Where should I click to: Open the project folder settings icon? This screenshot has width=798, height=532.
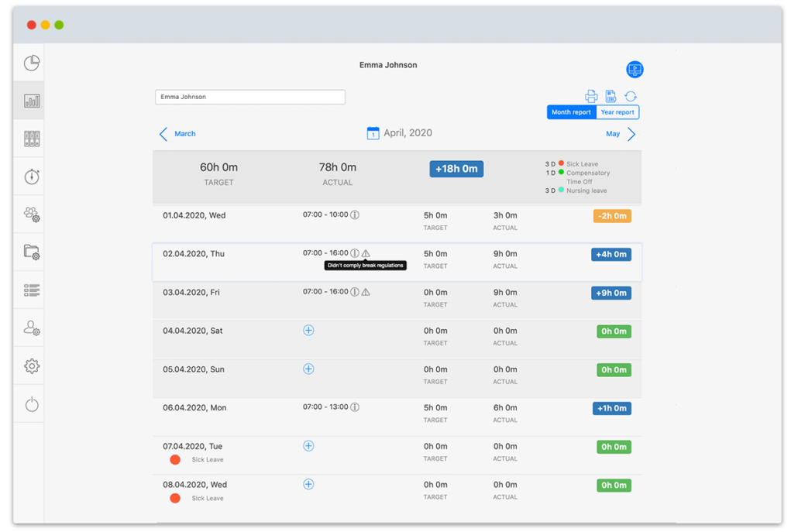(x=31, y=252)
